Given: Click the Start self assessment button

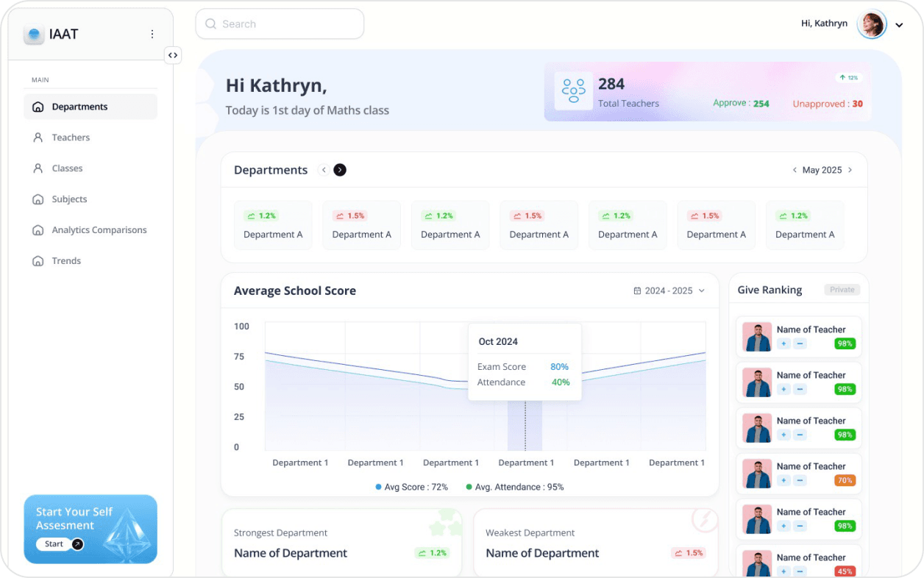Looking at the screenshot, I should (x=60, y=544).
